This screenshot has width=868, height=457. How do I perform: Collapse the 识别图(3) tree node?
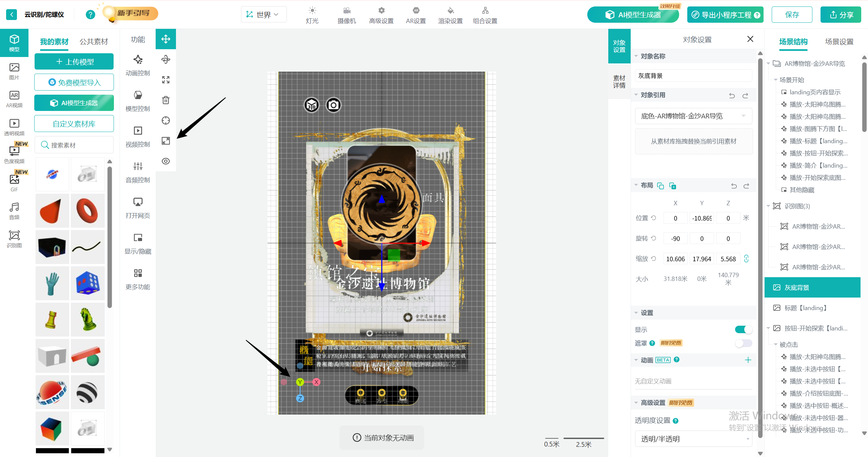click(x=768, y=206)
